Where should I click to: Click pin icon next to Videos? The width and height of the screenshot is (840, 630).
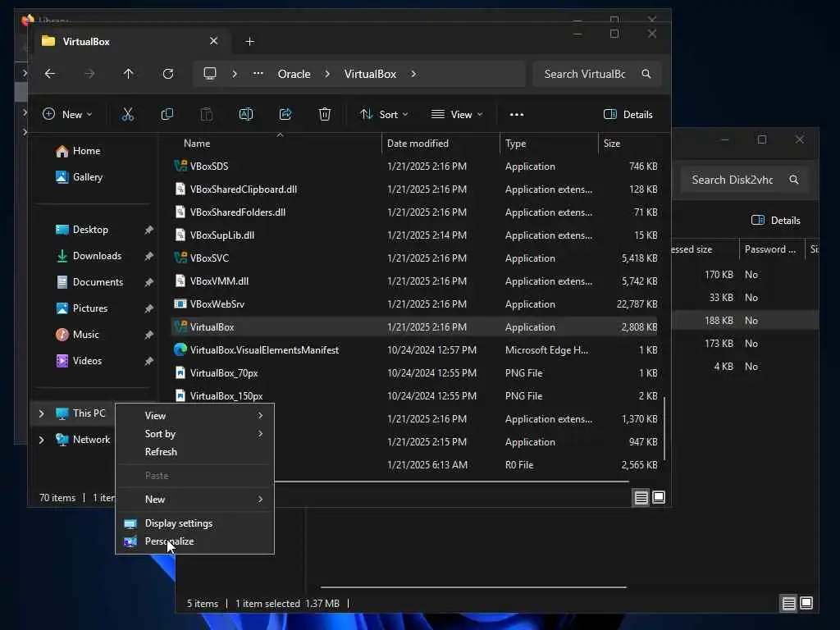tap(149, 361)
